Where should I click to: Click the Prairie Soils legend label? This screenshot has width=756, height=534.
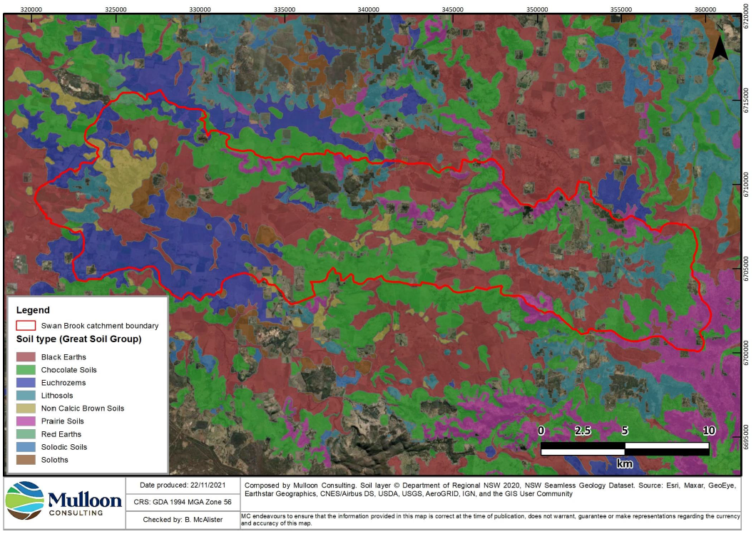[x=62, y=421]
